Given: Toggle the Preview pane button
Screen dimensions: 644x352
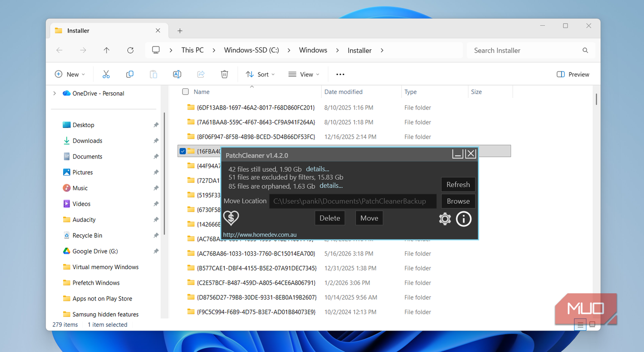Looking at the screenshot, I should (573, 74).
